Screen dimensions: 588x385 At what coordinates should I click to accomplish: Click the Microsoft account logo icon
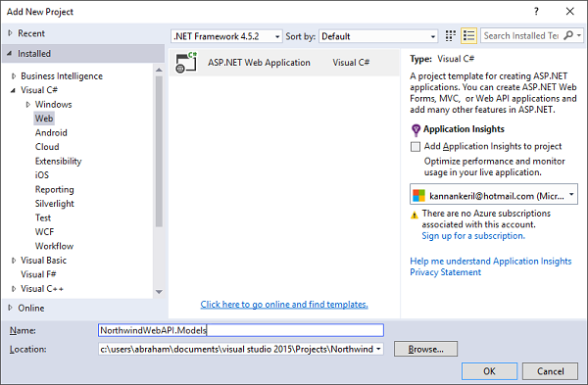(418, 195)
